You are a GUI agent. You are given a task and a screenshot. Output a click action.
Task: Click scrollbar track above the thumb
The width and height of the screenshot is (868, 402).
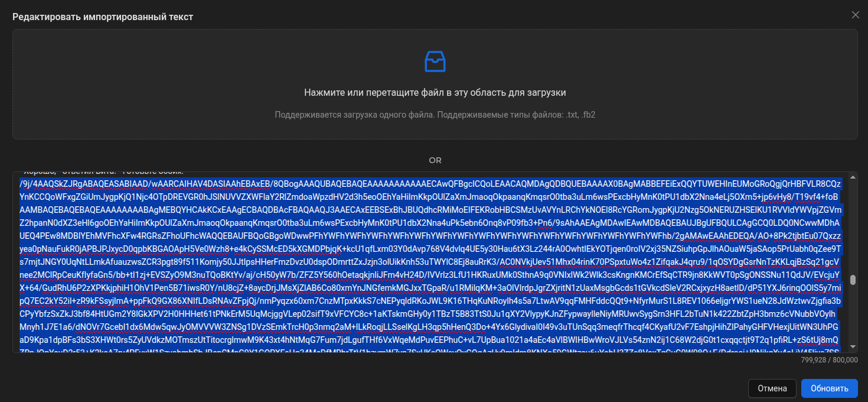853,225
